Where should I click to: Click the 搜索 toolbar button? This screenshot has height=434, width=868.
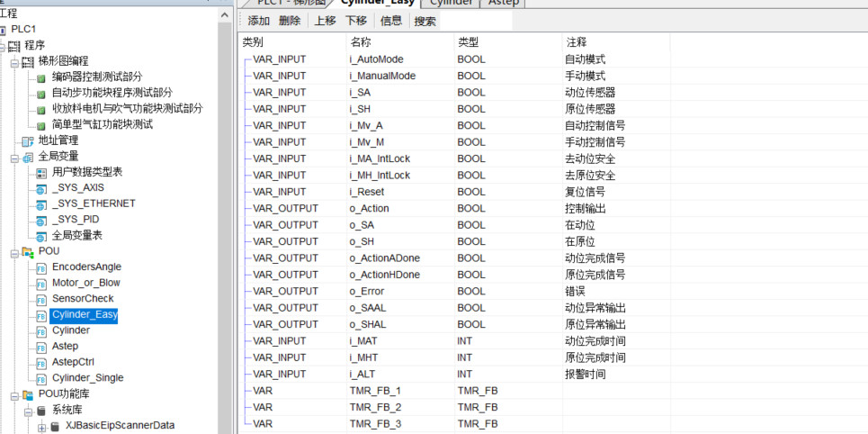[x=425, y=21]
